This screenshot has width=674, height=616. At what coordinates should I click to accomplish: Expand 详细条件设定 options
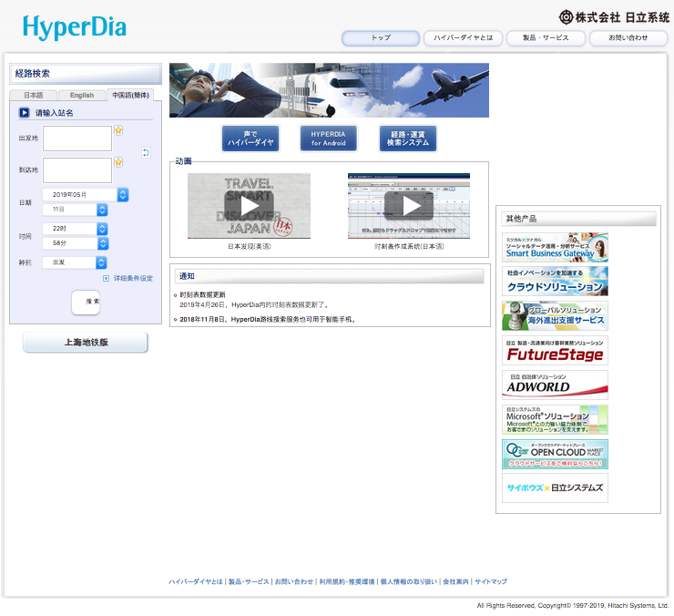tap(128, 278)
